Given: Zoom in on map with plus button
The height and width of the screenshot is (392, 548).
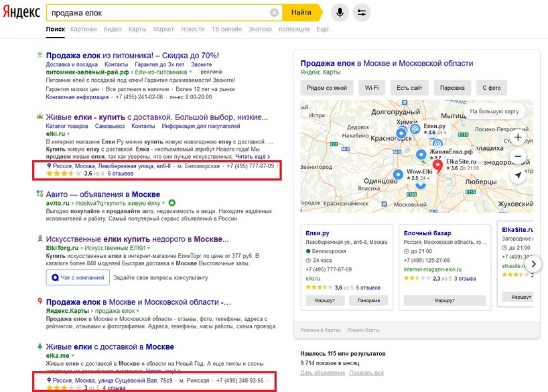Looking at the screenshot, I should point(518,137).
